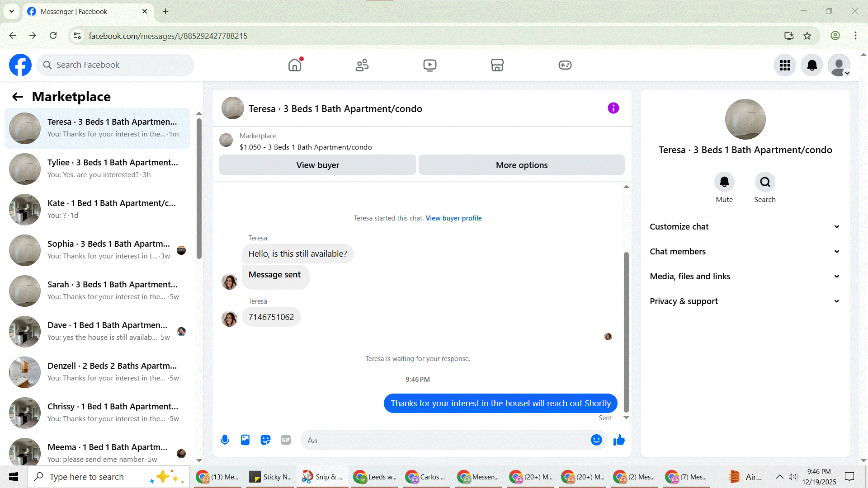Open the Marketplace tab in top navigation

pyautogui.click(x=497, y=65)
